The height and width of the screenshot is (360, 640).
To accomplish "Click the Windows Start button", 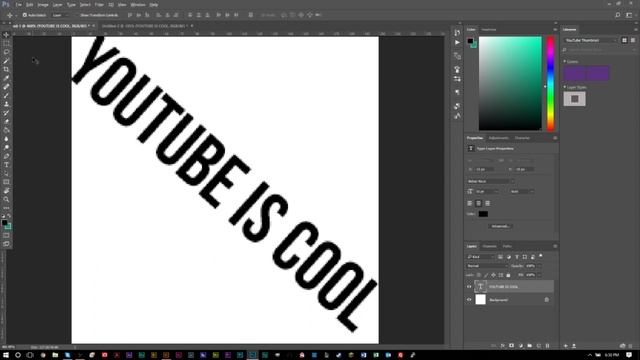I will 6,355.
